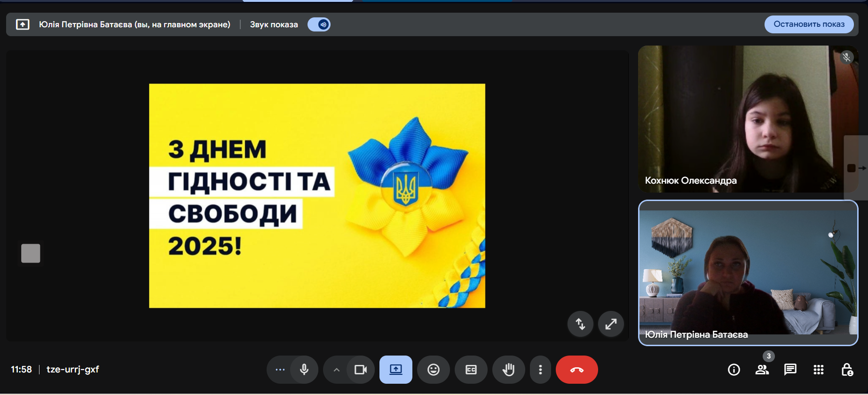
Task: Toggle the Звук показа switch
Action: (319, 24)
